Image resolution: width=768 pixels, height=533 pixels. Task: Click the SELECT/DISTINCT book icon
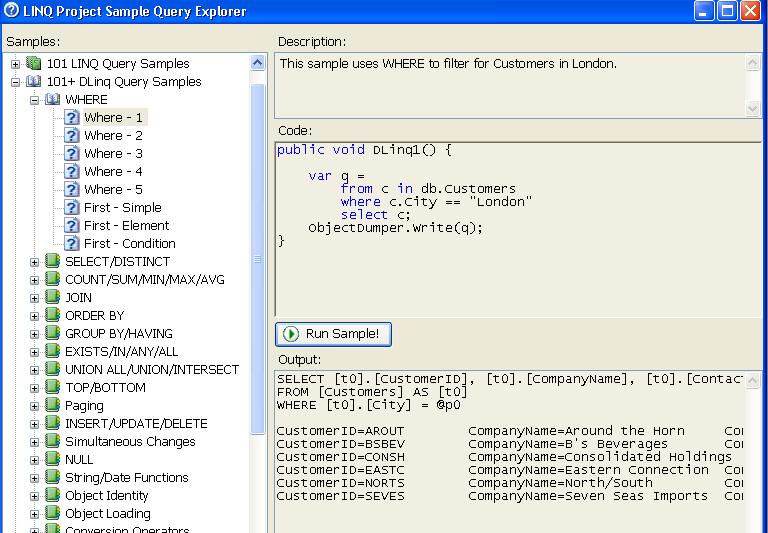click(x=52, y=261)
